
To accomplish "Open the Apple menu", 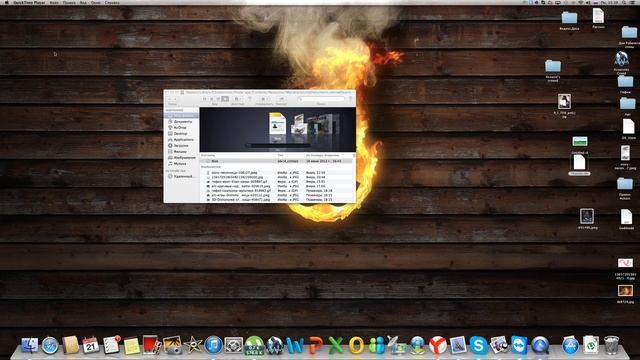I will point(6,2).
